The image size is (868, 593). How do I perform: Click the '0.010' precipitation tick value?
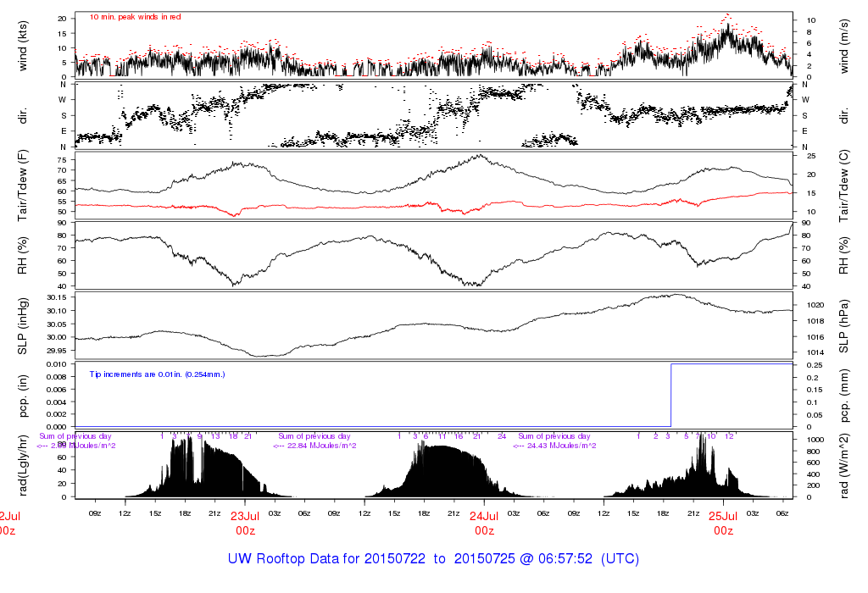point(57,364)
